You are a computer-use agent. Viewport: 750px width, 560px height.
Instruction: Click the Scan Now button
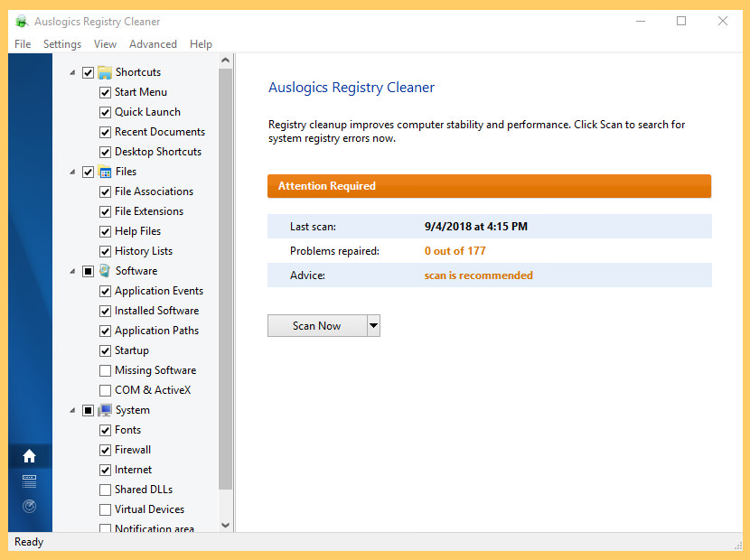317,326
